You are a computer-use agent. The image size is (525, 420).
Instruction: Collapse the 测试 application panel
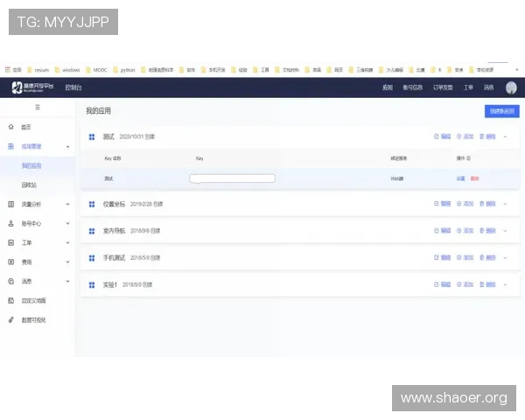(x=505, y=136)
